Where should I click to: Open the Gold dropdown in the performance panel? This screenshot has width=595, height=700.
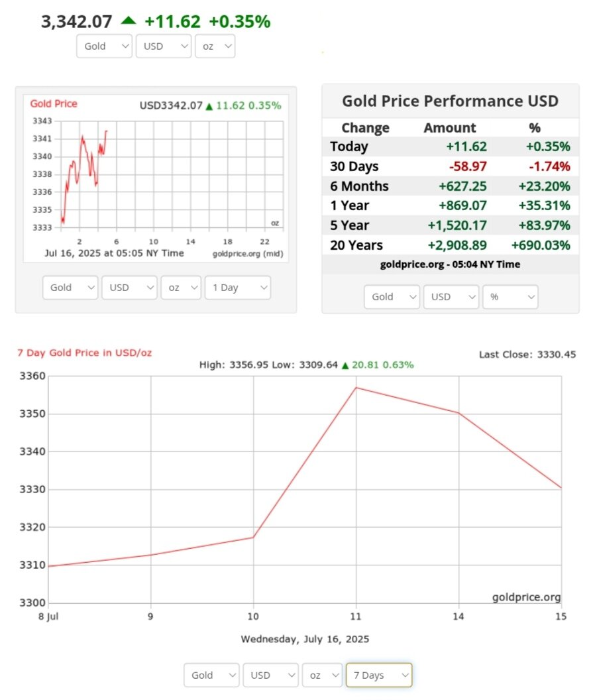click(x=392, y=297)
